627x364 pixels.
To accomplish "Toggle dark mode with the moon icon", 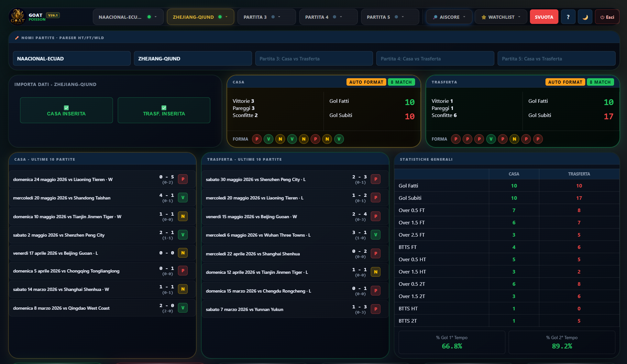I will [585, 17].
